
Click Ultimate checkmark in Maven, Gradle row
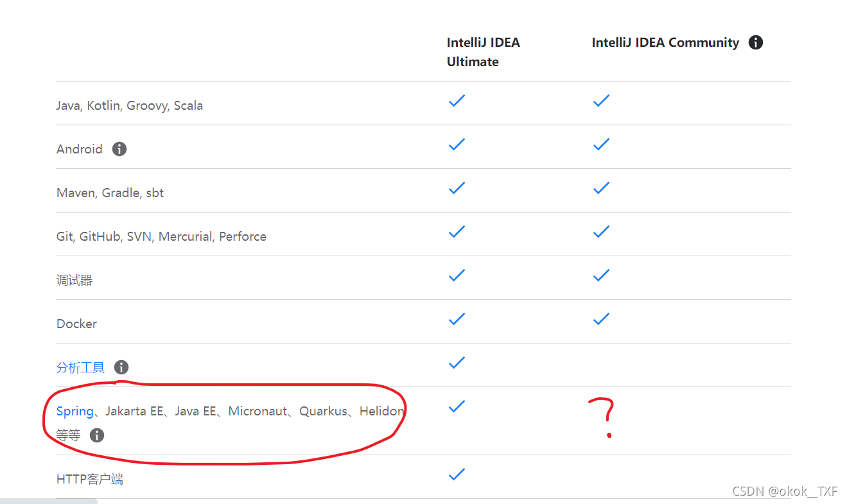457,188
